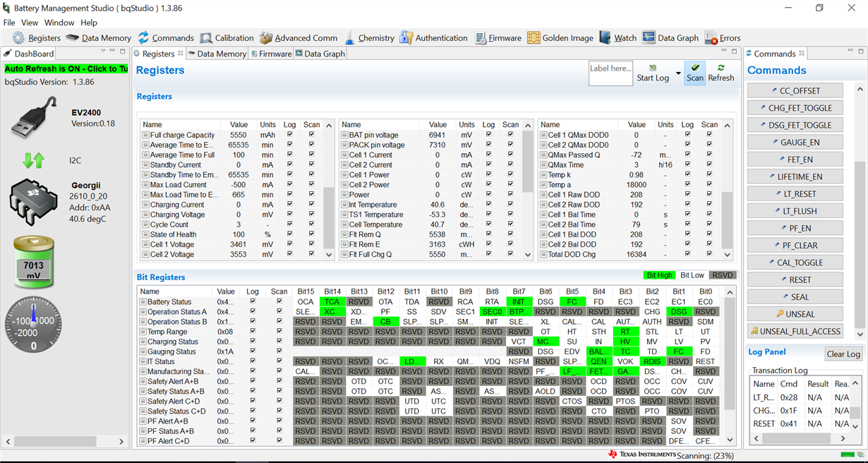Expand the Safety Alert A+B row
The image size is (868, 463).
coord(144,381)
